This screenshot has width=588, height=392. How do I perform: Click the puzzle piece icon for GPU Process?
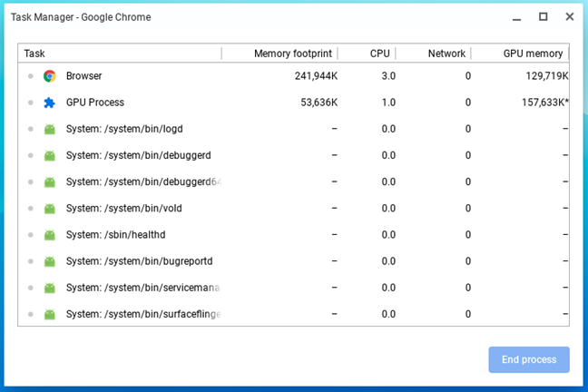pyautogui.click(x=50, y=103)
